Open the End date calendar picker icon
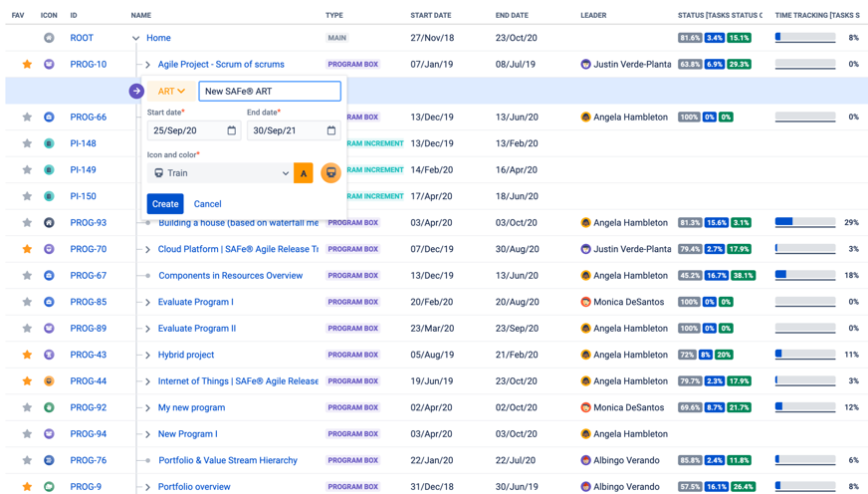Viewport: 868px width, 494px height. click(331, 130)
